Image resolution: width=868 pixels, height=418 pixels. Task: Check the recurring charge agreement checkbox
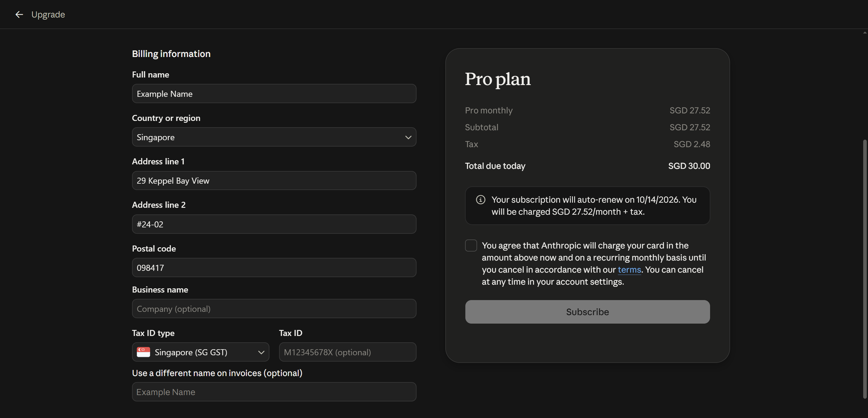pyautogui.click(x=471, y=245)
